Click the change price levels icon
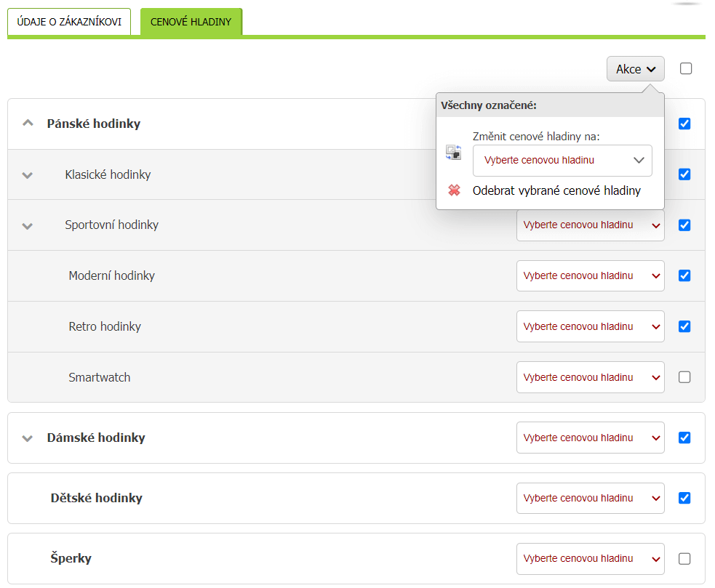The width and height of the screenshot is (715, 588). tap(453, 152)
